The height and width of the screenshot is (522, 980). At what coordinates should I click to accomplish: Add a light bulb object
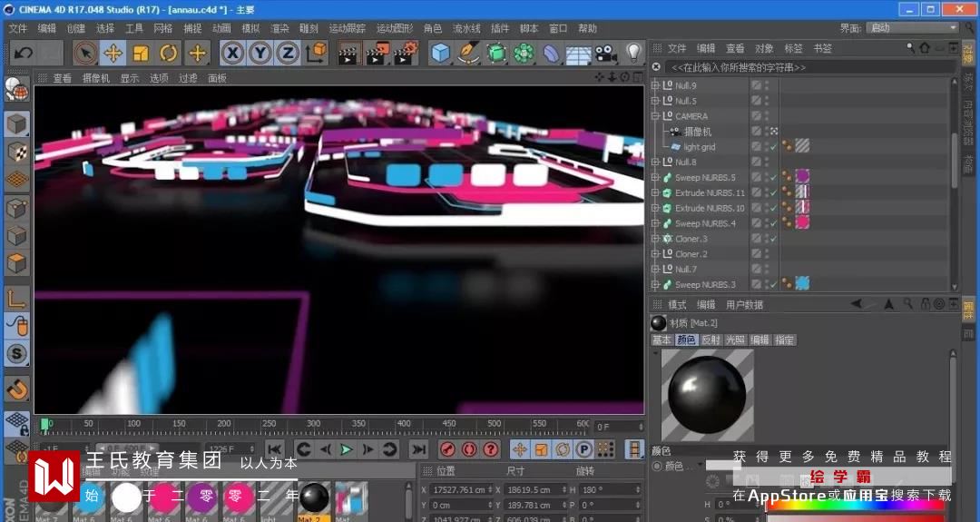click(633, 54)
